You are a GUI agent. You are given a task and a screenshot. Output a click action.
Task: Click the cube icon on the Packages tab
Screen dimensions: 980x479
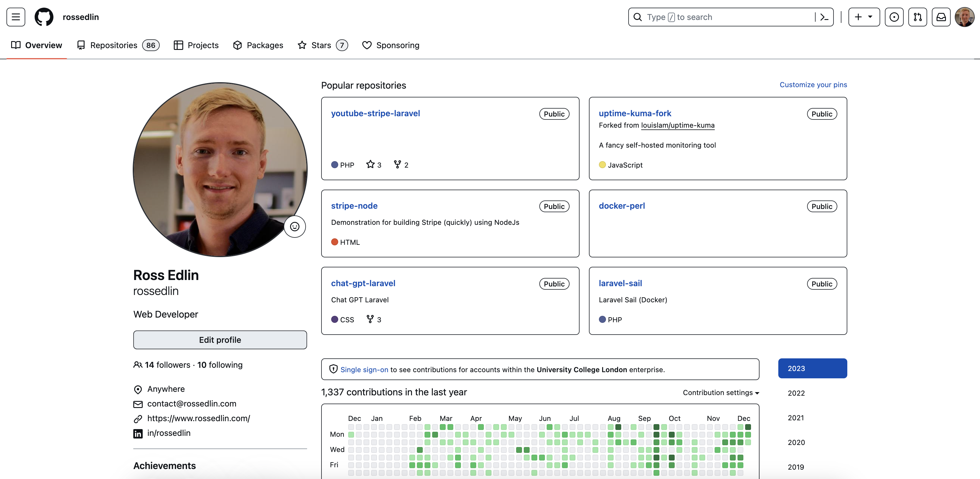pyautogui.click(x=238, y=45)
